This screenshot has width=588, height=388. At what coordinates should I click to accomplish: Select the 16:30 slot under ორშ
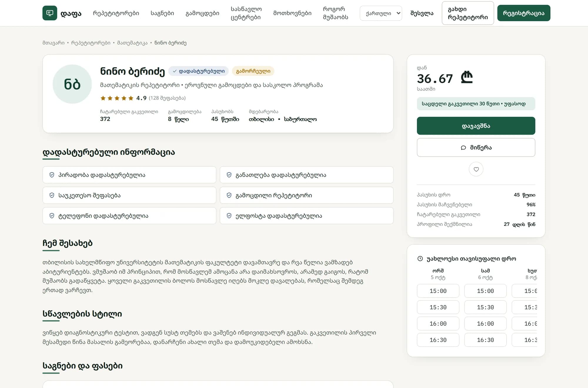tap(438, 340)
